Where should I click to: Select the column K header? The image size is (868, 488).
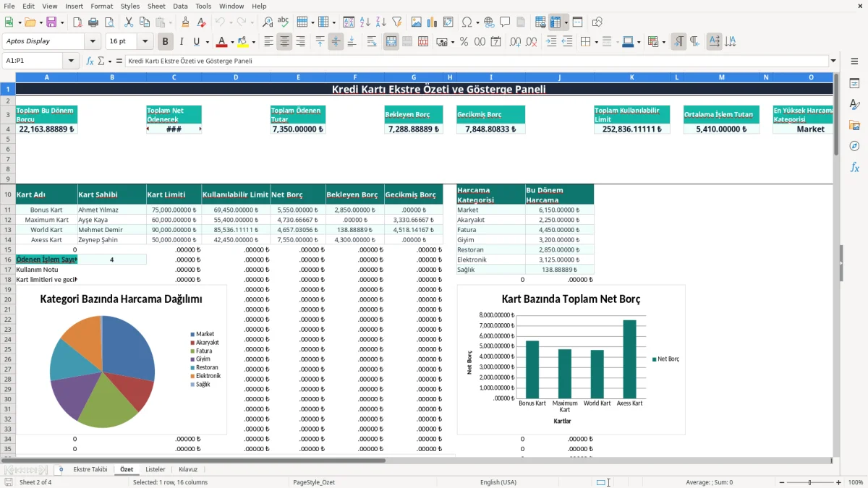(631, 77)
